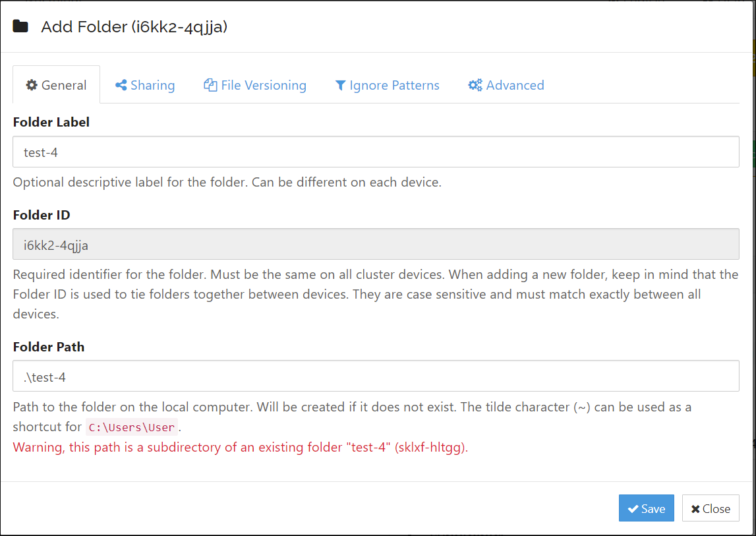Switch to the Sharing tab
This screenshot has height=536, width=756.
(x=144, y=85)
